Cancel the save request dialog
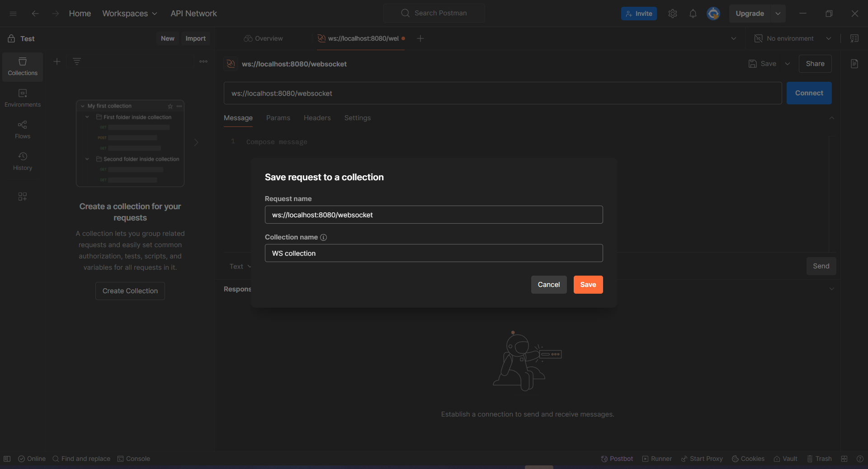Screen dimensions: 868x469 tap(549, 285)
